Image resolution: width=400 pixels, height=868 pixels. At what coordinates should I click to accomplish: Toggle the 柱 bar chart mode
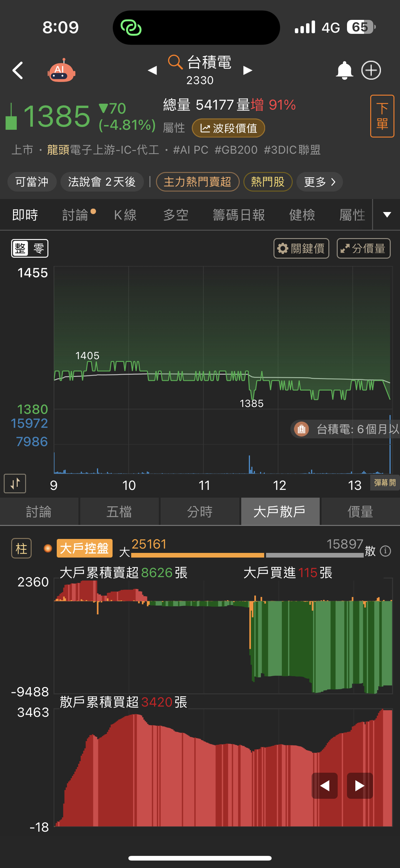tap(21, 549)
